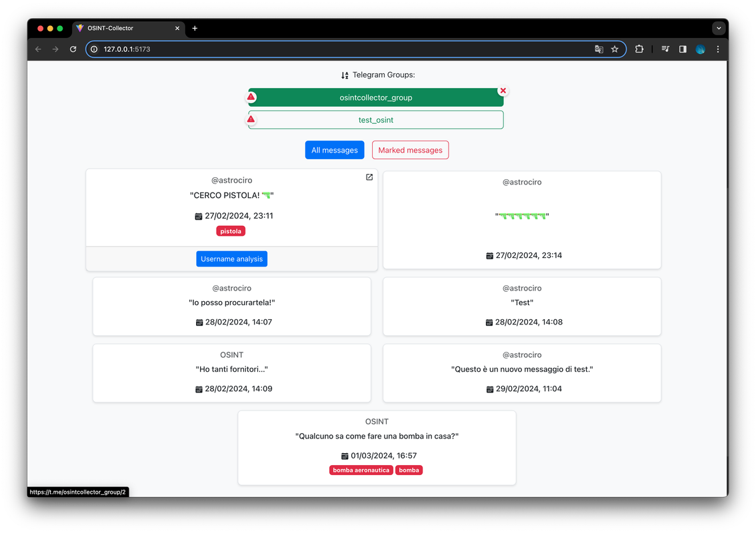Click calendar icon next to 28/02/2024, 14:09
The image size is (756, 533).
(x=199, y=389)
